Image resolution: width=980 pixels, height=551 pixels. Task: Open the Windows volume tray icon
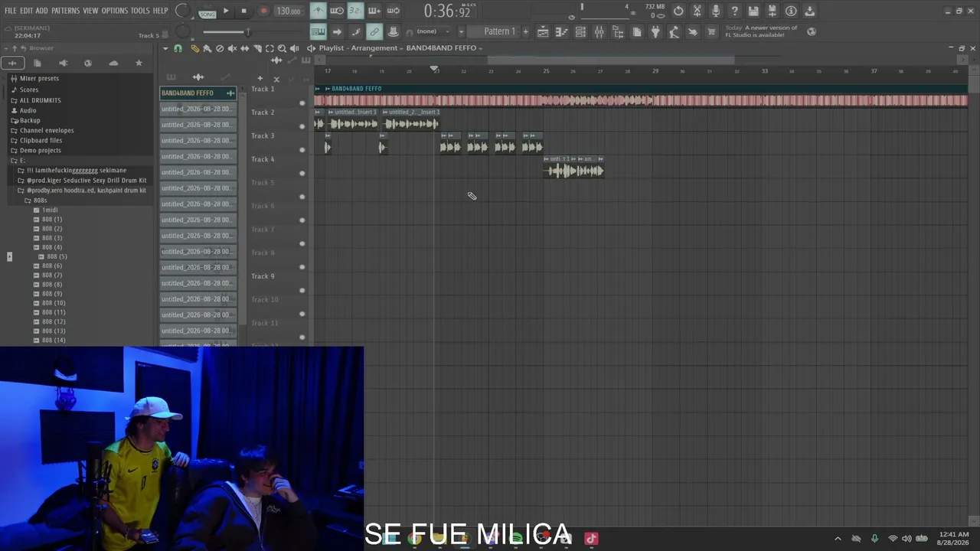[x=906, y=539]
